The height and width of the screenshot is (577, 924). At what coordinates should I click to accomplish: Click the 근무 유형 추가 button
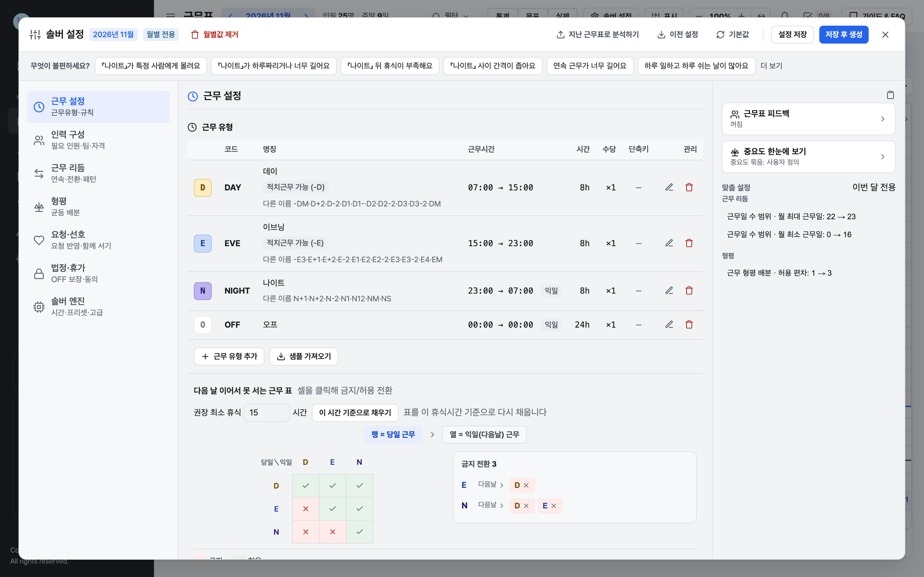click(x=229, y=356)
